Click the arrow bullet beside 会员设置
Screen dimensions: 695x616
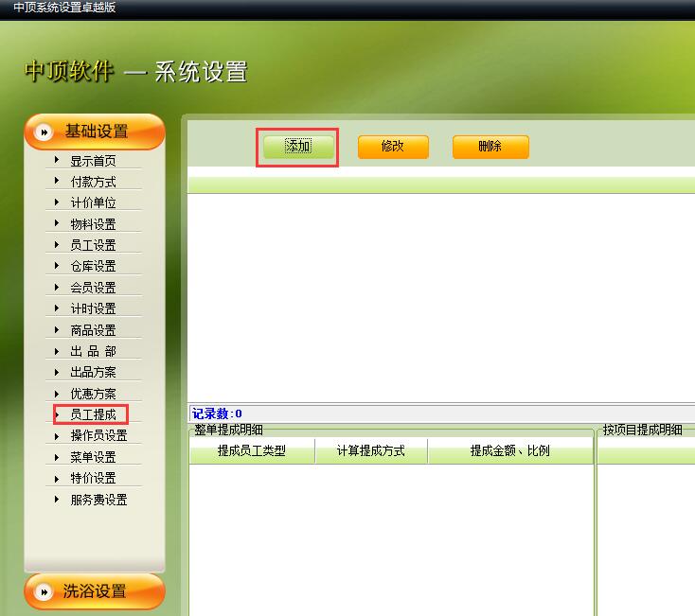point(57,287)
